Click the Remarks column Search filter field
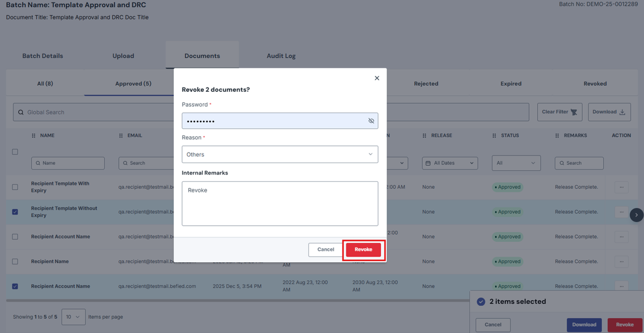Screen dimensions: 644x333 pyautogui.click(x=579, y=163)
